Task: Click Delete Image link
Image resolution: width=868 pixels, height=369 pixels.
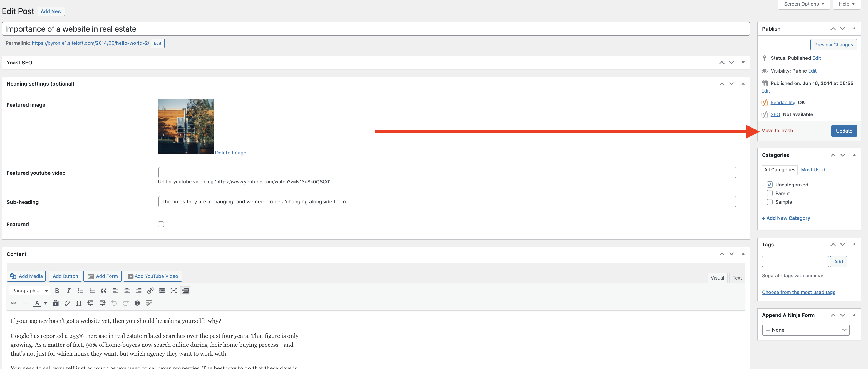Action: (230, 153)
